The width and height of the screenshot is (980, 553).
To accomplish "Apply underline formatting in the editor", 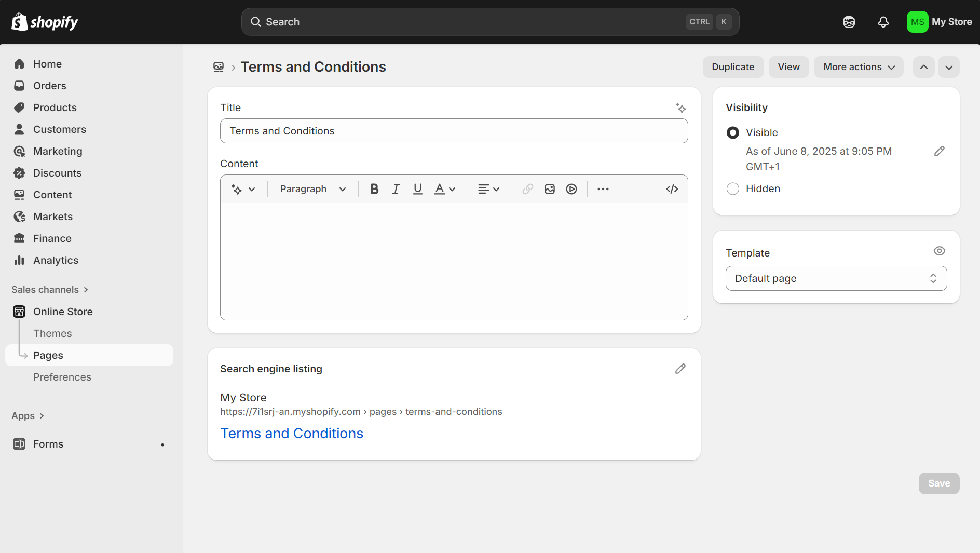I will pos(418,188).
